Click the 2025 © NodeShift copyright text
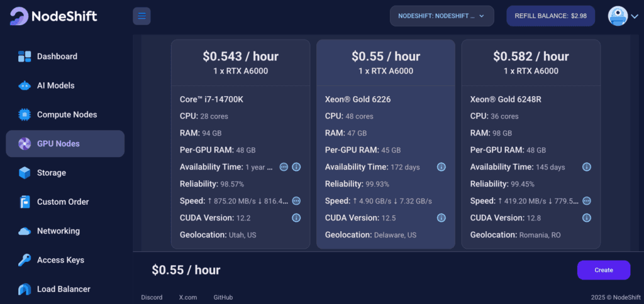Screen dimensions: 644x304 616,298
